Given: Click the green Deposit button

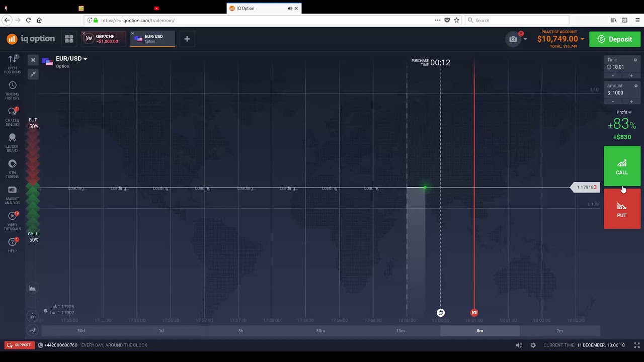Looking at the screenshot, I should [x=615, y=39].
